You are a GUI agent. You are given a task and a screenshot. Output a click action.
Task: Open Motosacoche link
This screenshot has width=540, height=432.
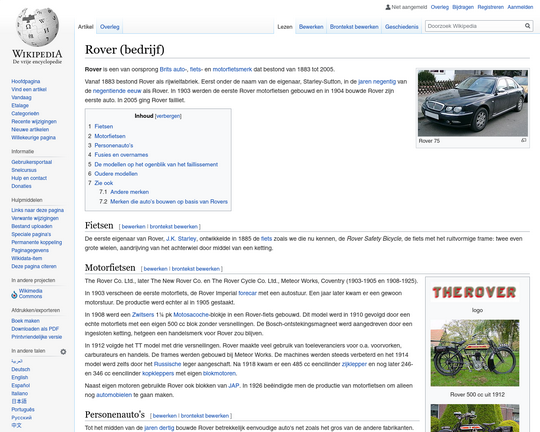coord(191,315)
